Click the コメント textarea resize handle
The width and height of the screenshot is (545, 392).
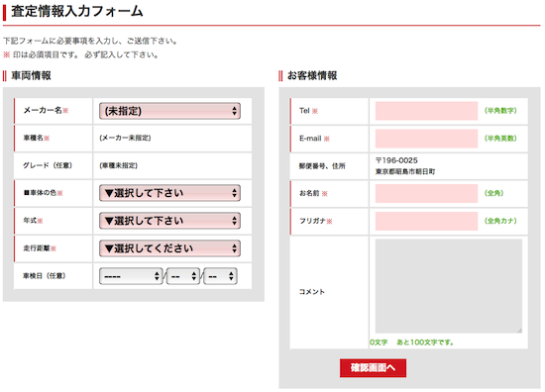[x=519, y=331]
